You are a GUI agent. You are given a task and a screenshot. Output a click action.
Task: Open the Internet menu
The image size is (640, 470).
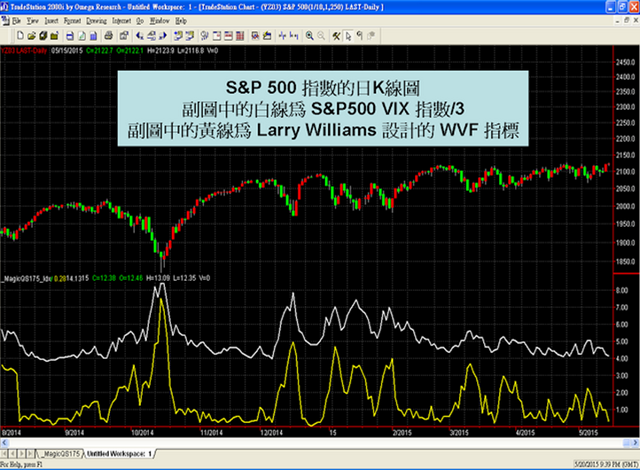[122, 20]
